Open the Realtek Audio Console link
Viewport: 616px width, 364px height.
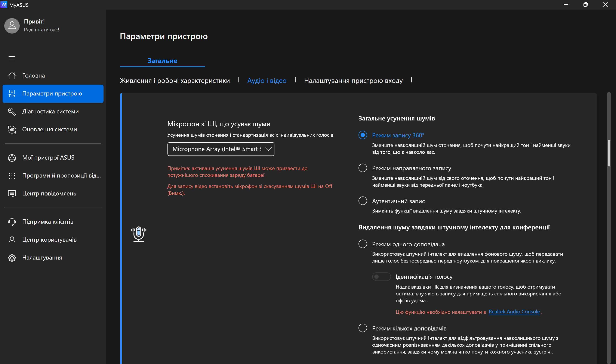pos(514,312)
